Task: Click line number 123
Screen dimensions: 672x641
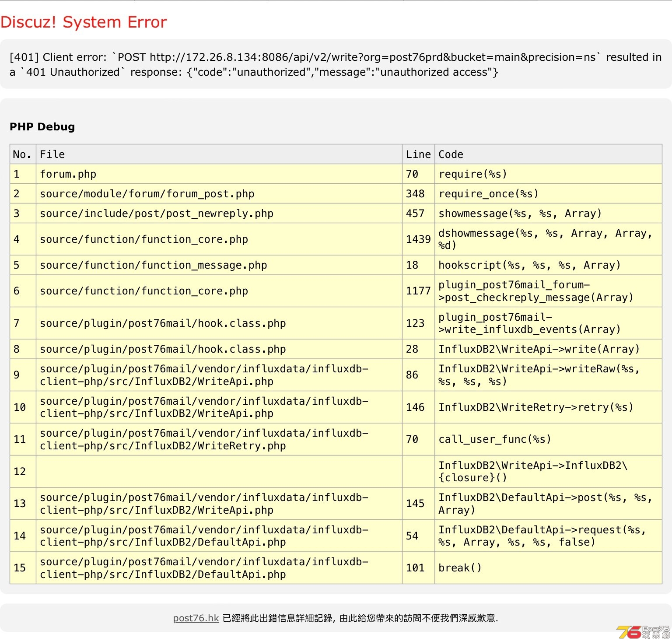Action: [x=418, y=323]
